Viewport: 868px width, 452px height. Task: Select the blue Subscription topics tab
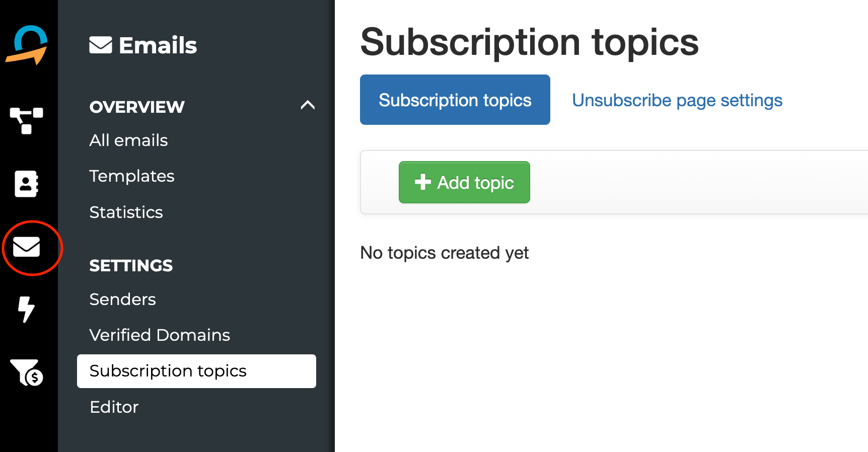coord(455,100)
